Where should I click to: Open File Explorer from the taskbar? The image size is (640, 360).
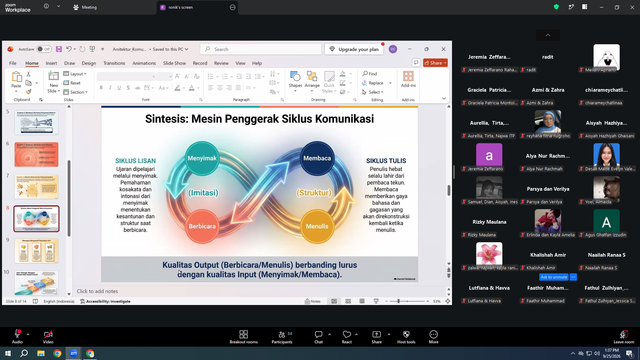pos(41,353)
